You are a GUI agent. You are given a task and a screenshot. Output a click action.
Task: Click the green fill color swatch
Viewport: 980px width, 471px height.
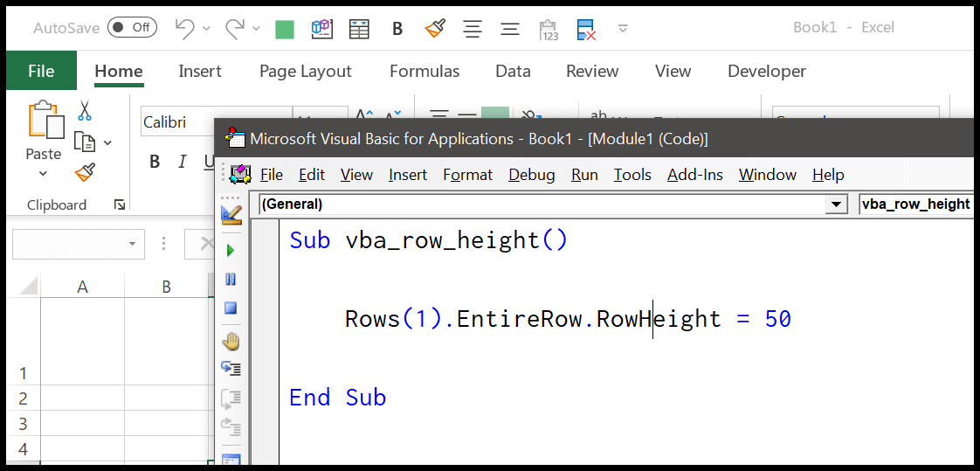click(285, 29)
